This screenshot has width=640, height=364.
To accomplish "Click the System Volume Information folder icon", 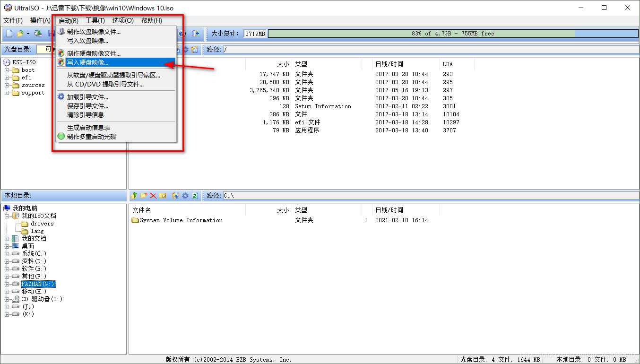I will tap(136, 220).
